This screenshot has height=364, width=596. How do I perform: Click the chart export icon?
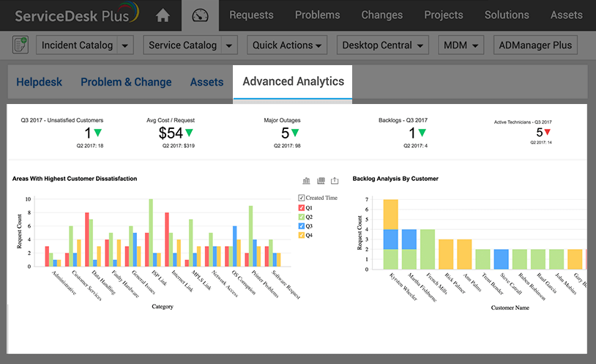coord(335,180)
